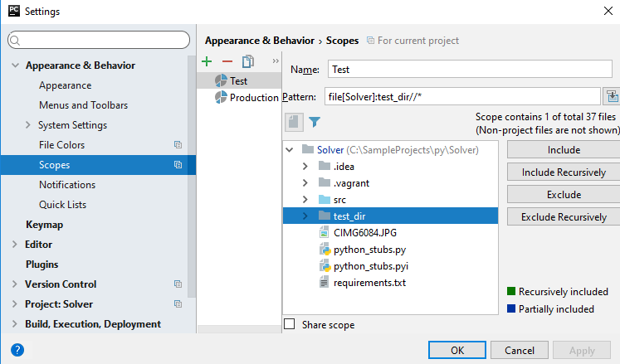The height and width of the screenshot is (364, 620).
Task: Click the red minus remove scope icon
Action: click(227, 61)
